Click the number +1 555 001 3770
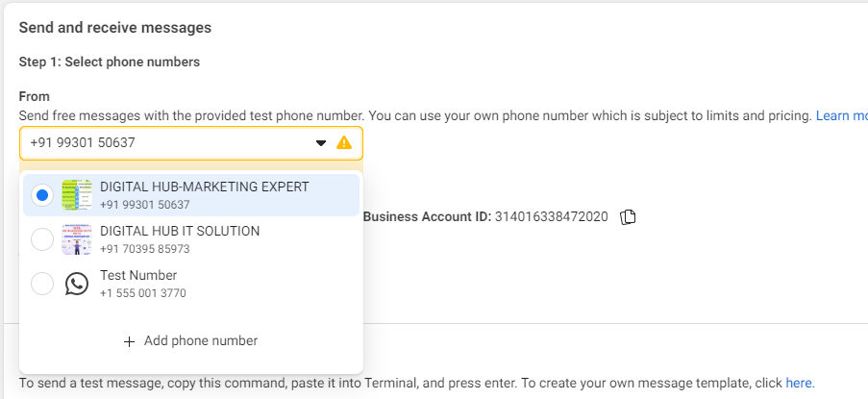Image resolution: width=868 pixels, height=399 pixels. click(x=143, y=293)
